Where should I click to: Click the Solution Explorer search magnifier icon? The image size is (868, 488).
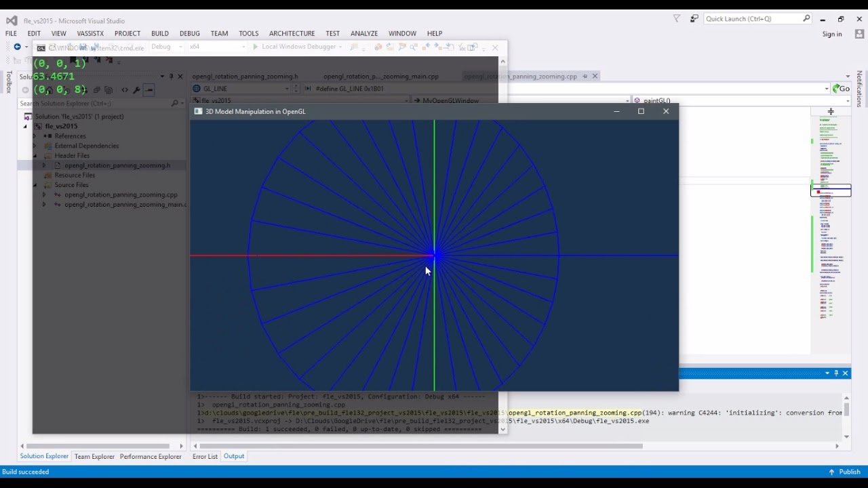174,104
